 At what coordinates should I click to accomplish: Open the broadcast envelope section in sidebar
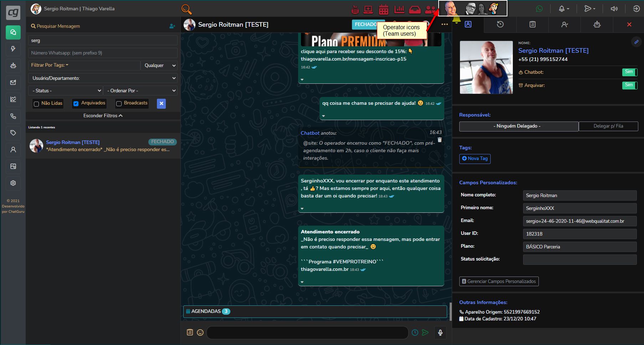tap(13, 82)
